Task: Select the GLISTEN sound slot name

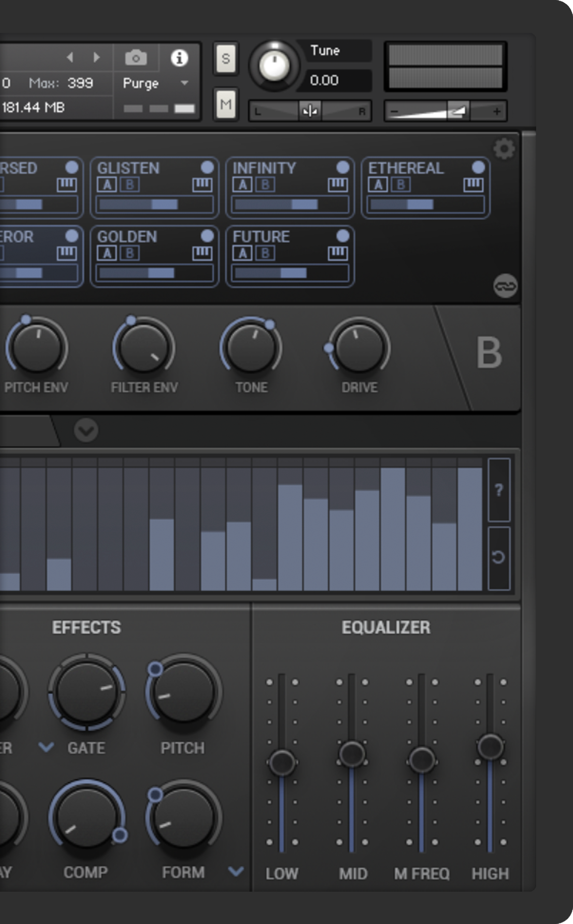Action: click(128, 168)
